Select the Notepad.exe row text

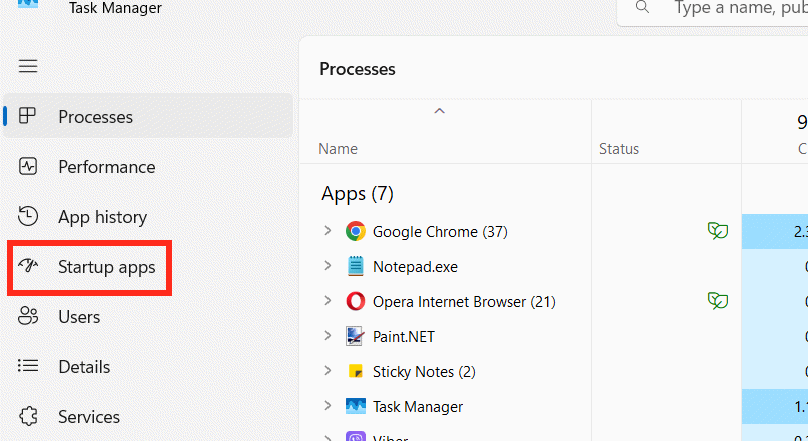[x=415, y=267]
